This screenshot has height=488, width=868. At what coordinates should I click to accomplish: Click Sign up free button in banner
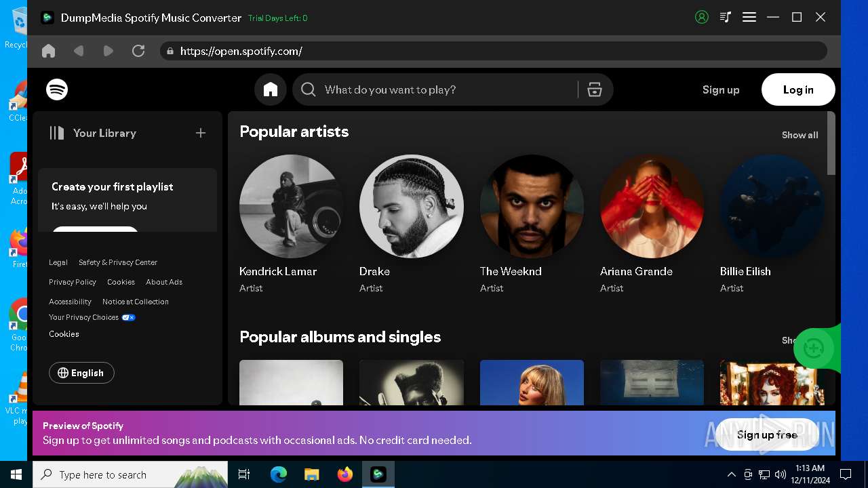coord(767,434)
